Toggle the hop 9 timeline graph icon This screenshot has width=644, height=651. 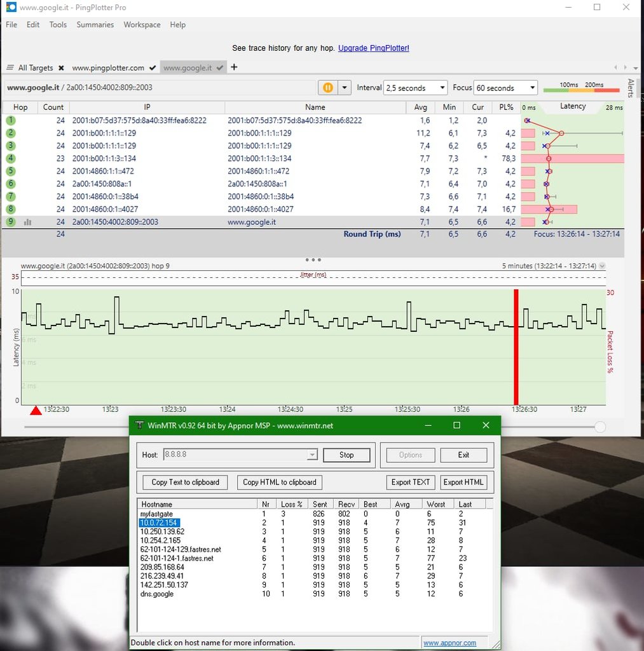(x=28, y=222)
